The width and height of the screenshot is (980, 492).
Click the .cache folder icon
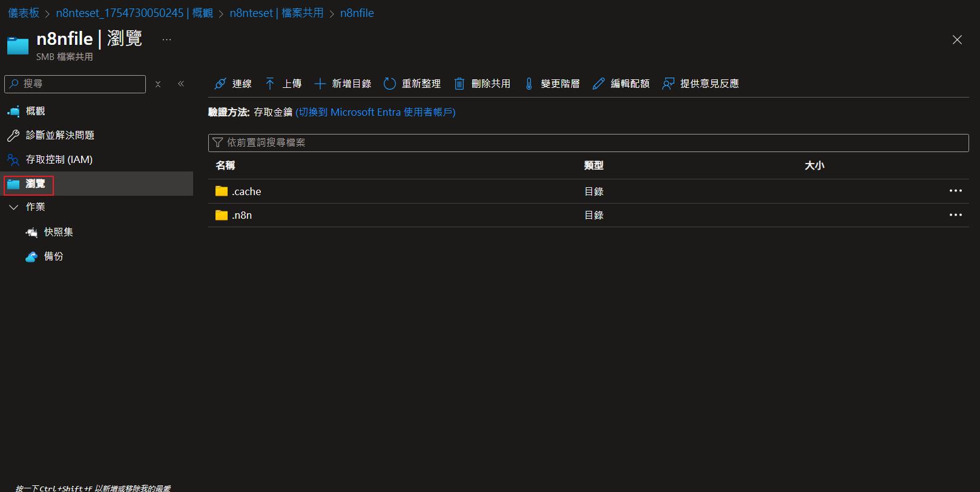[x=222, y=191]
